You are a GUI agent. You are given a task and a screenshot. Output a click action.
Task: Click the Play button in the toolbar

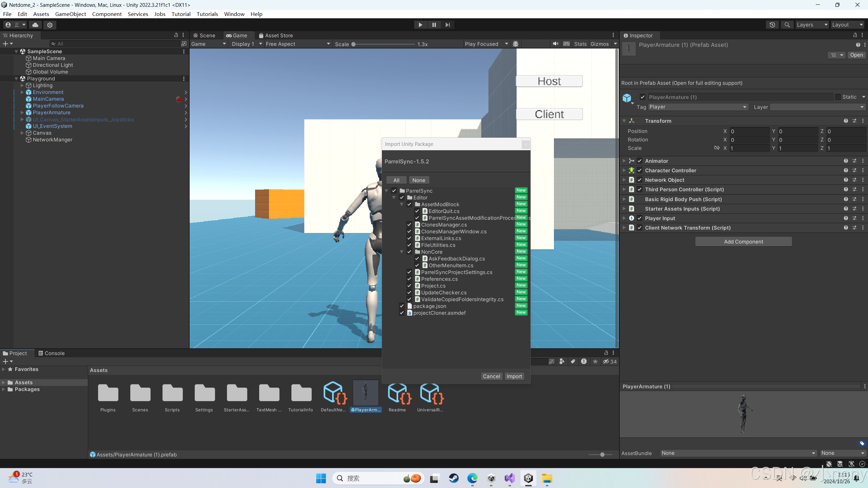coord(420,24)
